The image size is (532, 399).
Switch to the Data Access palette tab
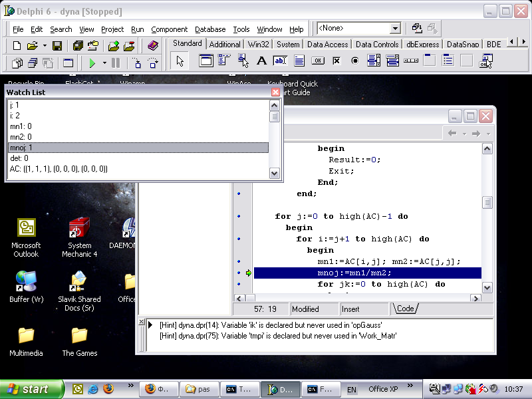[327, 45]
